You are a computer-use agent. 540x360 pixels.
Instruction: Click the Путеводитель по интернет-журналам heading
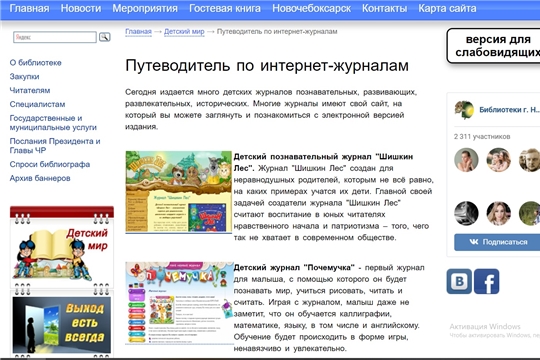pos(267,65)
